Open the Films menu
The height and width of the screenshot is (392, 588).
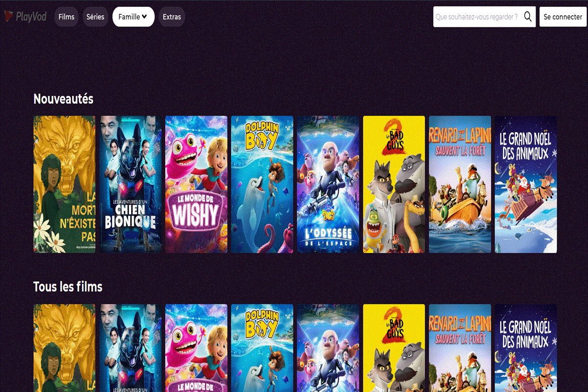click(66, 16)
